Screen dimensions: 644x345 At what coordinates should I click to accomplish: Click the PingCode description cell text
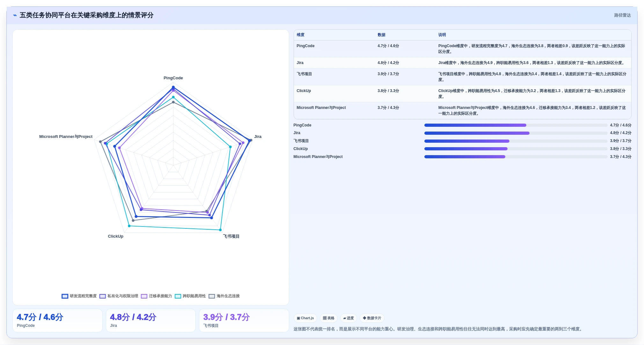(x=531, y=49)
